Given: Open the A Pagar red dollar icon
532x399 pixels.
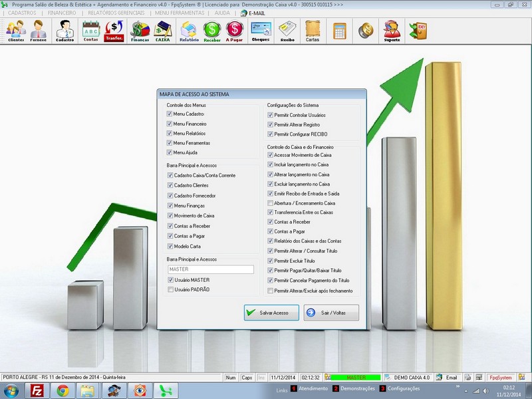Looking at the screenshot, I should click(235, 31).
